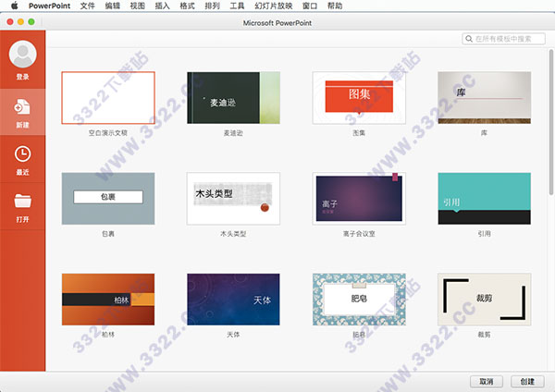Select the 包裹 template thumbnail

point(108,199)
